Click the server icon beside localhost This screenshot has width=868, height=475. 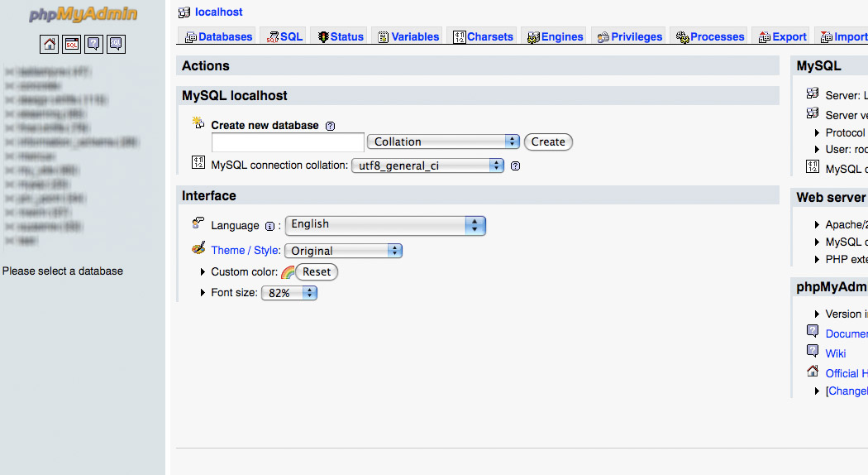(184, 12)
